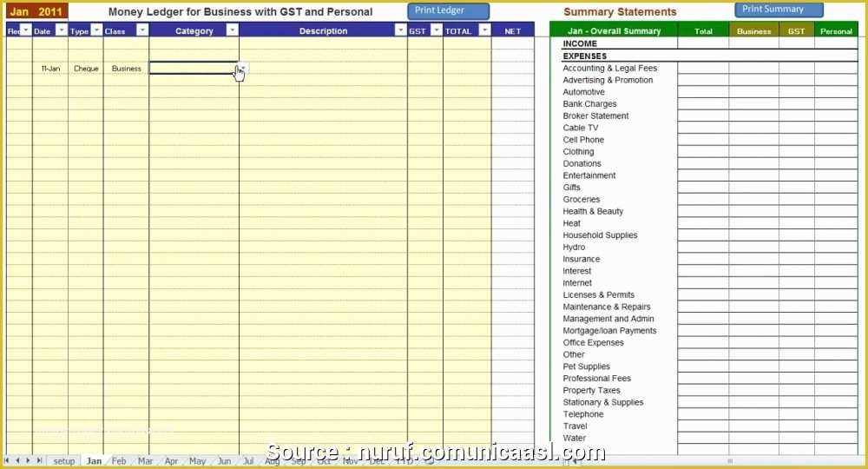Click the Jan - Overall Summary header

click(x=614, y=31)
